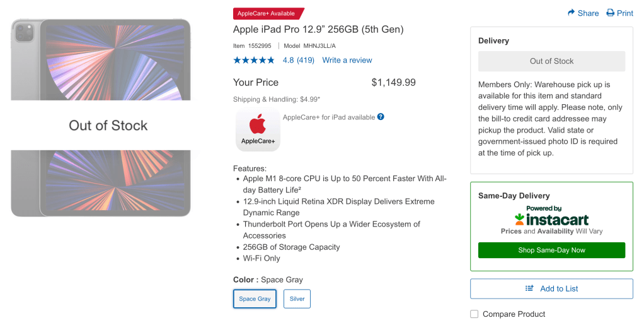644x325 pixels.
Task: Check the Compare Product checkbox
Action: pyautogui.click(x=474, y=314)
